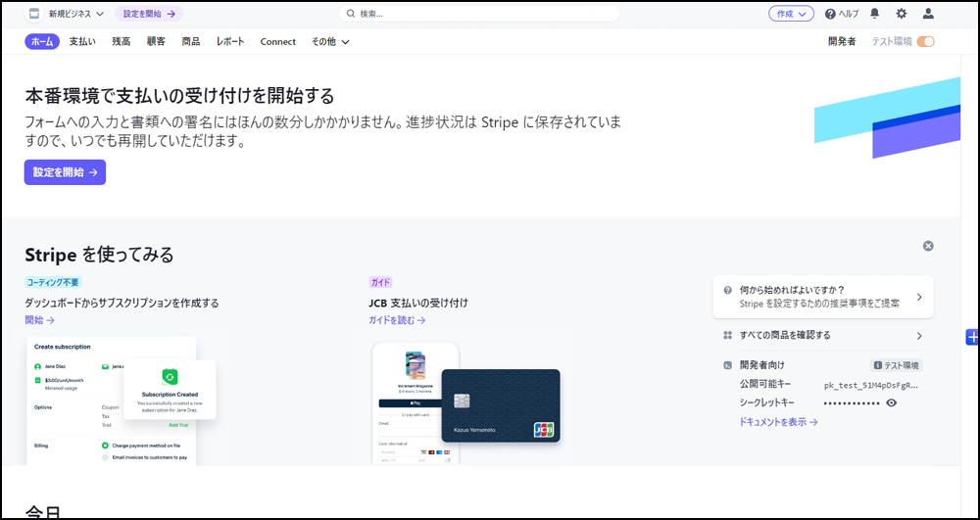
Task: Copy the 公開可能キー pk_test value
Action: click(x=870, y=385)
